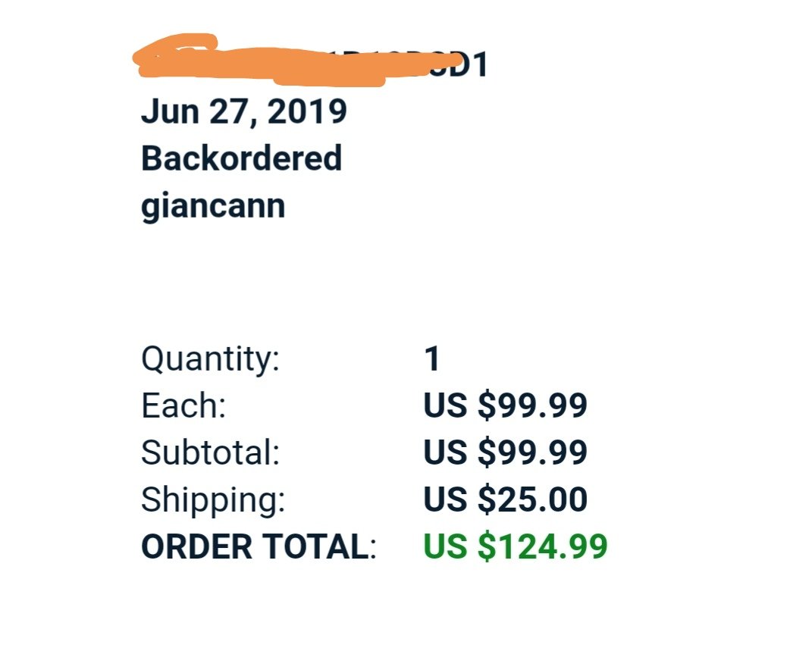Click the word ORDER in the total label
Viewport: 812px width, 651px height.
(193, 547)
